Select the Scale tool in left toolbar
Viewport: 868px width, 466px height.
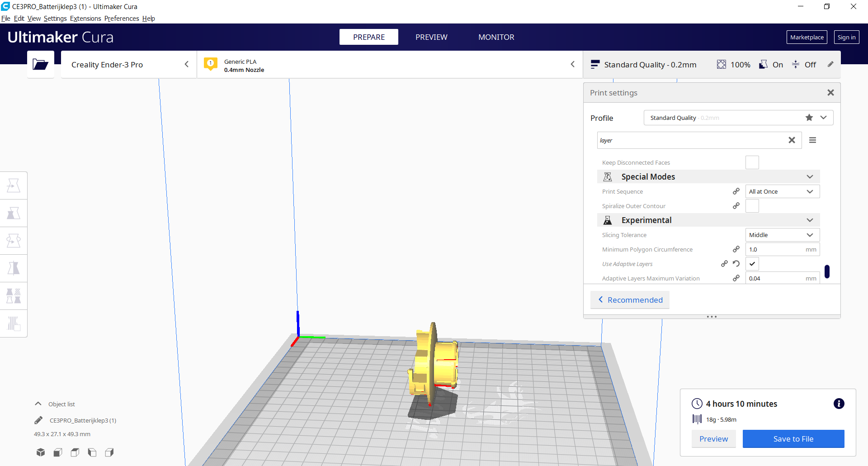coord(14,213)
